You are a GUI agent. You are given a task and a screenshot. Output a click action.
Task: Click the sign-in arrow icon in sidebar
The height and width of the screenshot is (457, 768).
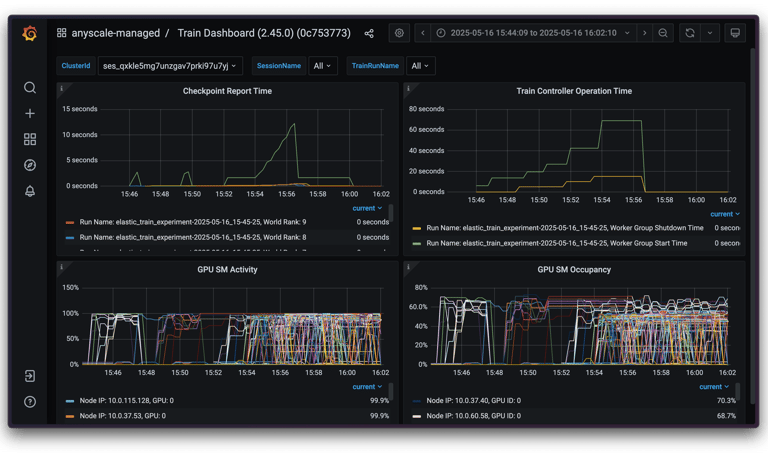[30, 376]
